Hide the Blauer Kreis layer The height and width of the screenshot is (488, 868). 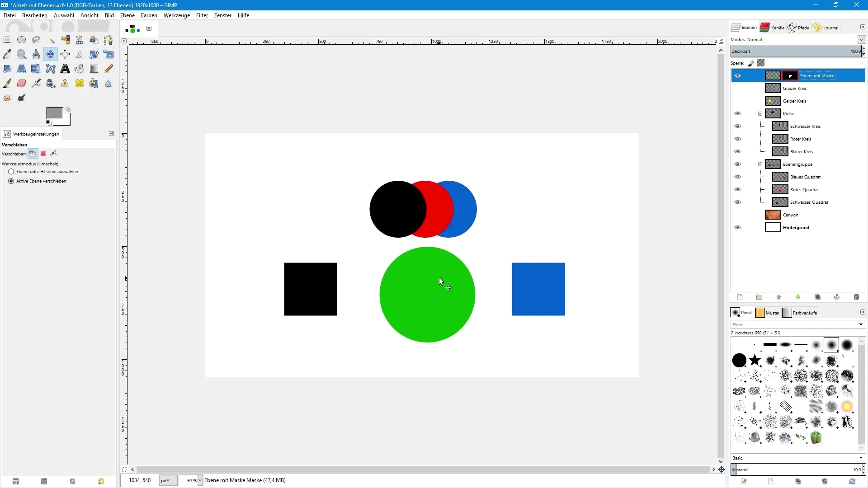click(x=738, y=152)
